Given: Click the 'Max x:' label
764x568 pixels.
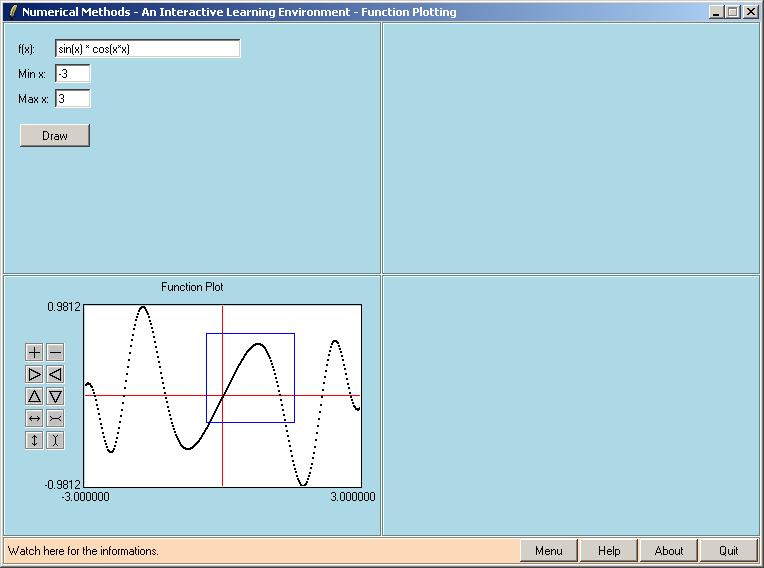Looking at the screenshot, I should [33, 99].
